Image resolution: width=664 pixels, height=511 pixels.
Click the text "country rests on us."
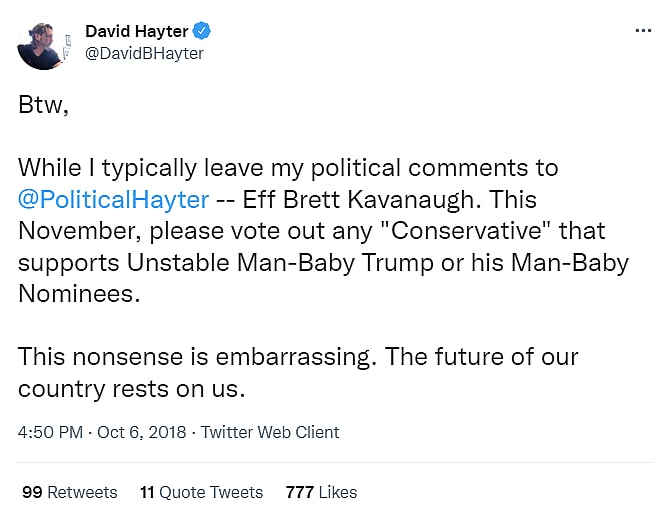tap(132, 390)
